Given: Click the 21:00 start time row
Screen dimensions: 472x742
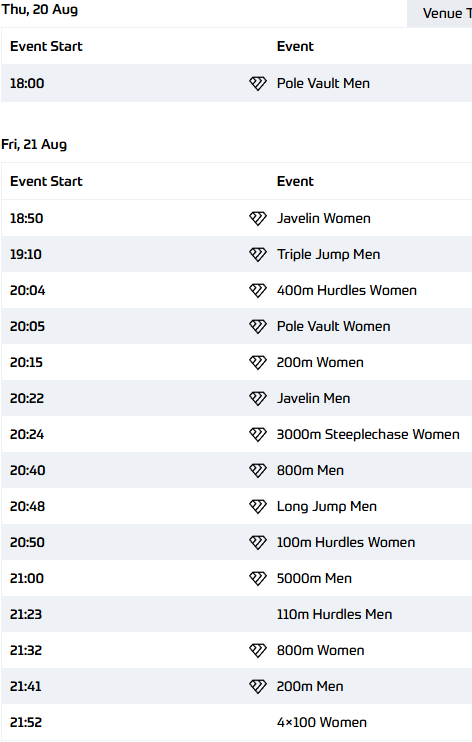Looking at the screenshot, I should [x=237, y=578].
